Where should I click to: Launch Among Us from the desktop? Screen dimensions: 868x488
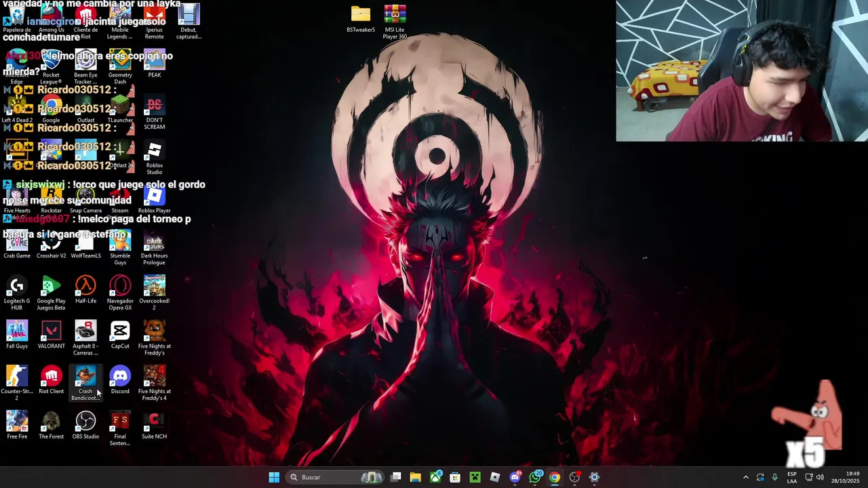click(52, 18)
